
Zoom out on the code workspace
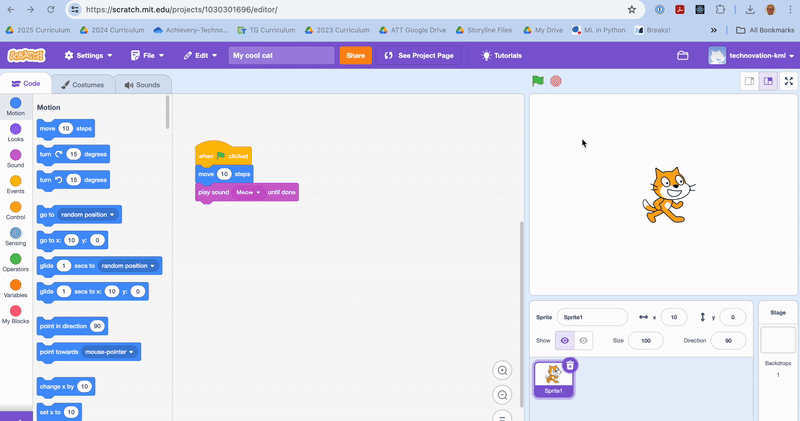pyautogui.click(x=502, y=394)
